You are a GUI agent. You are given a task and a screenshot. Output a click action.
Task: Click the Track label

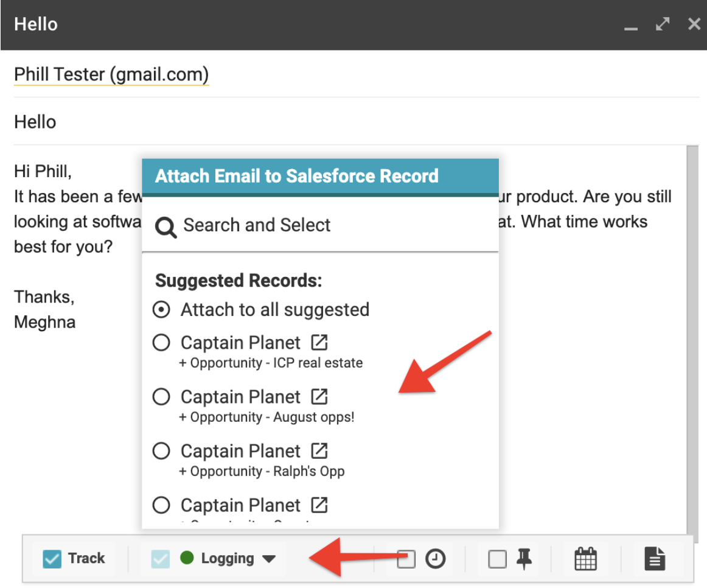point(86,558)
